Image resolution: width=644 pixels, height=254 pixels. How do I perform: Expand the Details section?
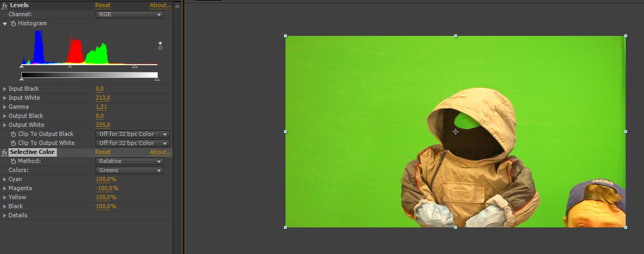pos(5,215)
